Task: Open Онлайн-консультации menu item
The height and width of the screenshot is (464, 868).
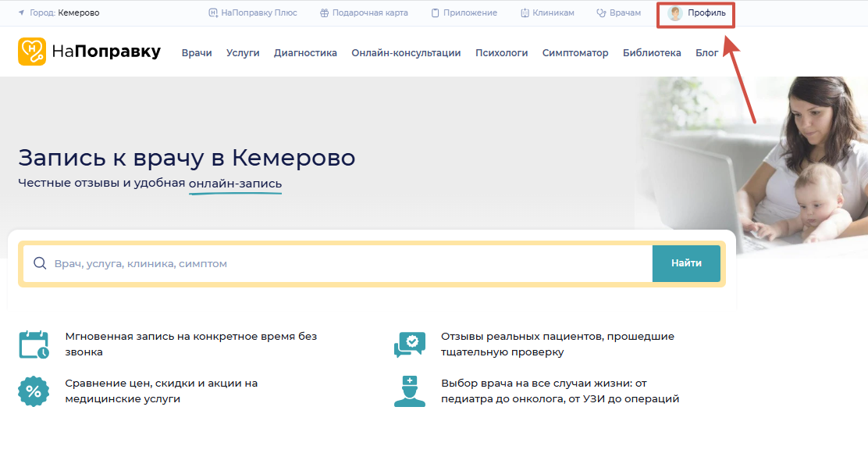Action: click(x=407, y=53)
